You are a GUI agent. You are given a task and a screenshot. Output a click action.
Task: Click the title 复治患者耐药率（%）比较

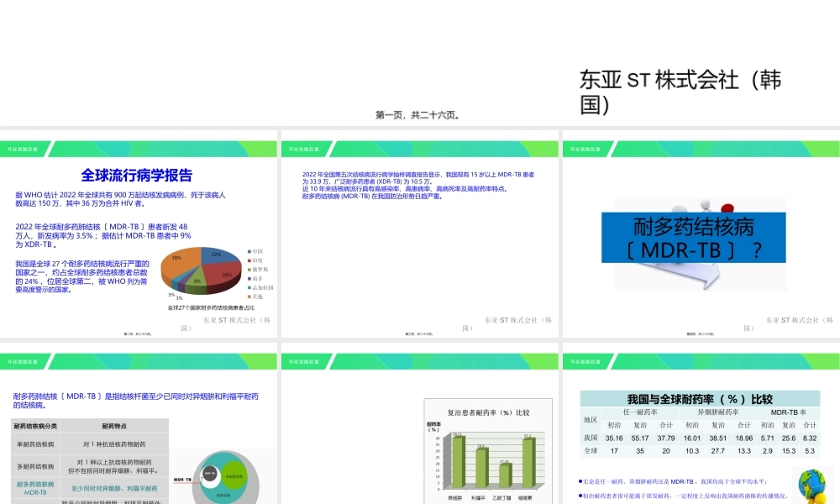click(489, 412)
